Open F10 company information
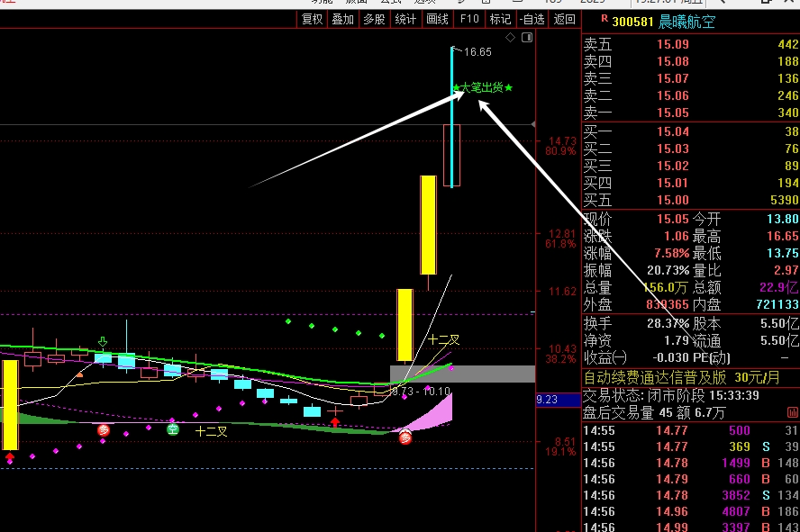 (x=469, y=20)
